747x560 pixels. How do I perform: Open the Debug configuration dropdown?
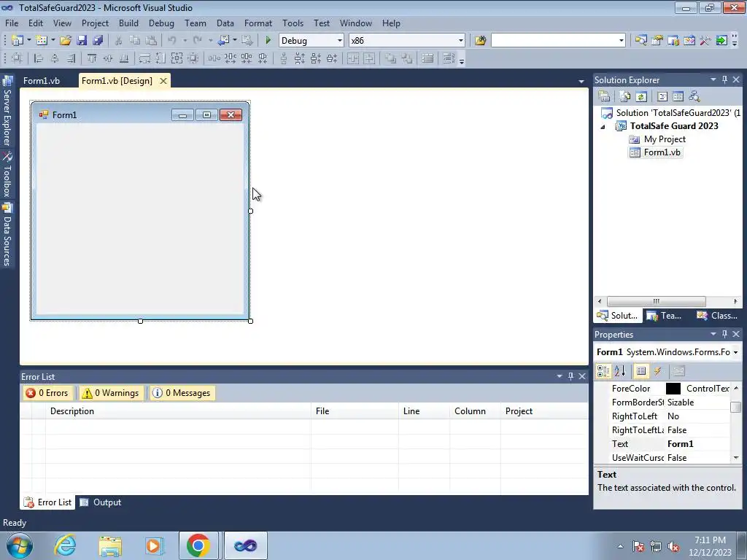point(340,41)
